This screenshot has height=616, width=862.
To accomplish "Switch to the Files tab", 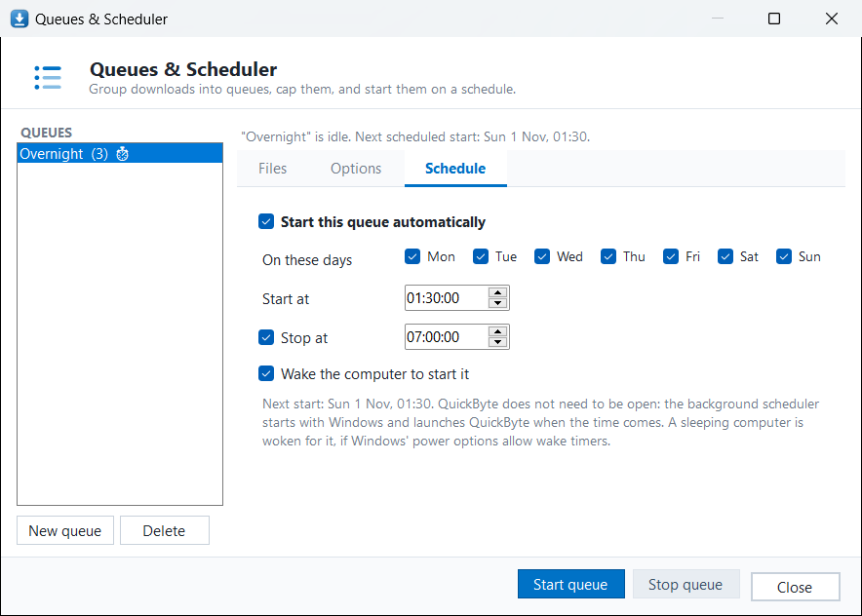I will click(x=273, y=169).
